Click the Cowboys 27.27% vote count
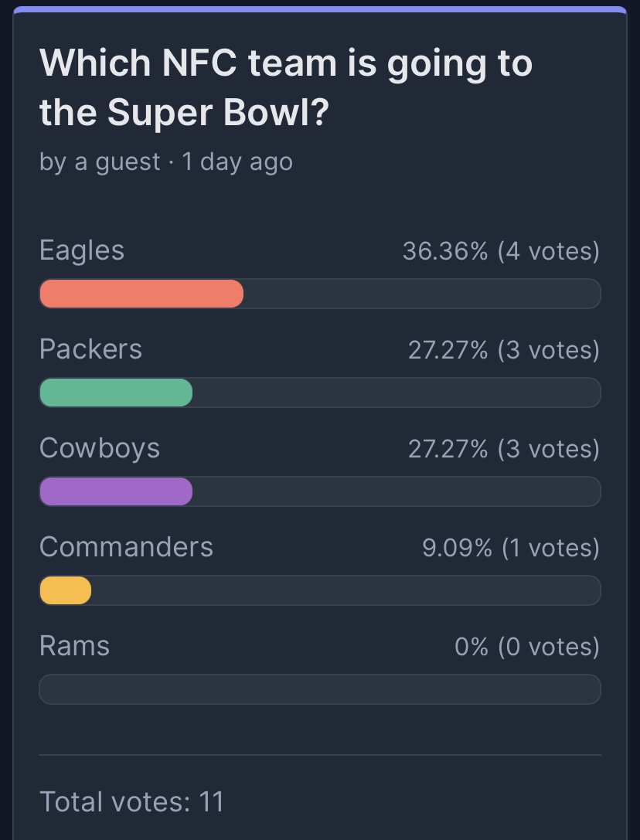640x840 pixels. 504,449
